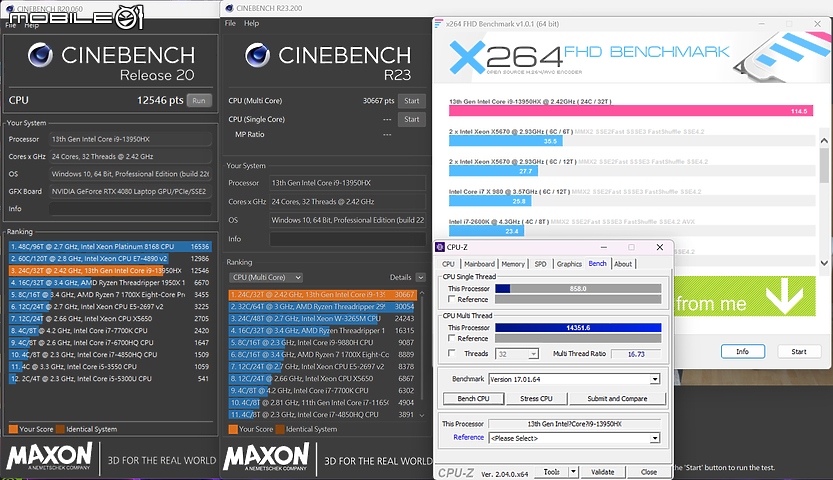Open the Threads count dropdown in CPU-Z

click(533, 354)
